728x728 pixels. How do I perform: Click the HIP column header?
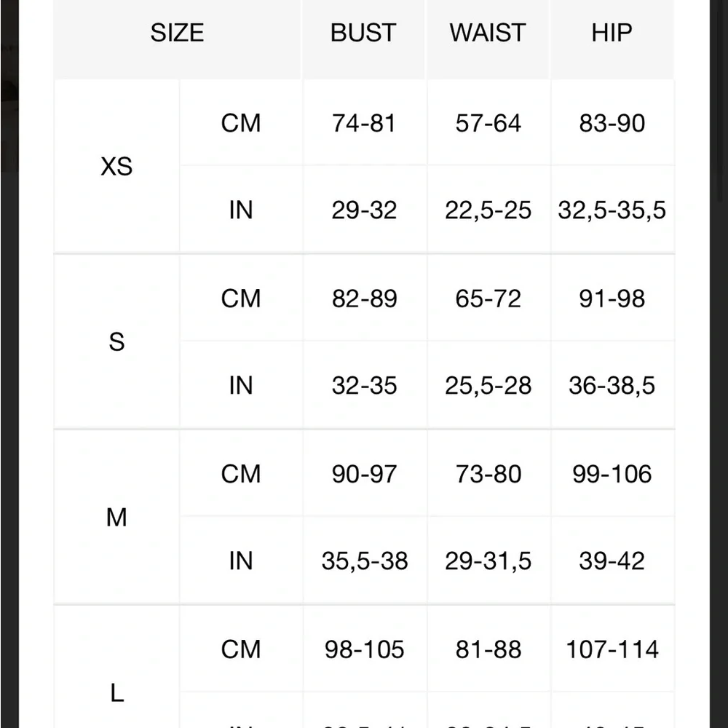pos(612,33)
